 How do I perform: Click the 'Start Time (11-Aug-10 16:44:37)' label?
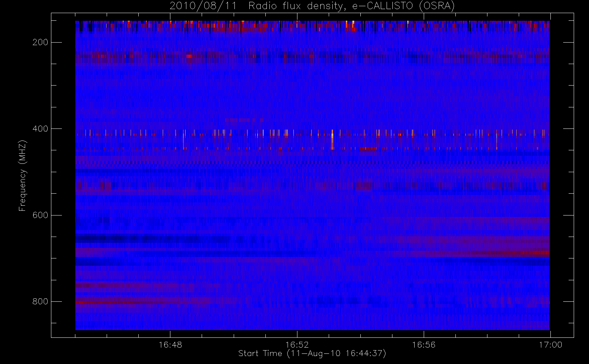pyautogui.click(x=312, y=353)
